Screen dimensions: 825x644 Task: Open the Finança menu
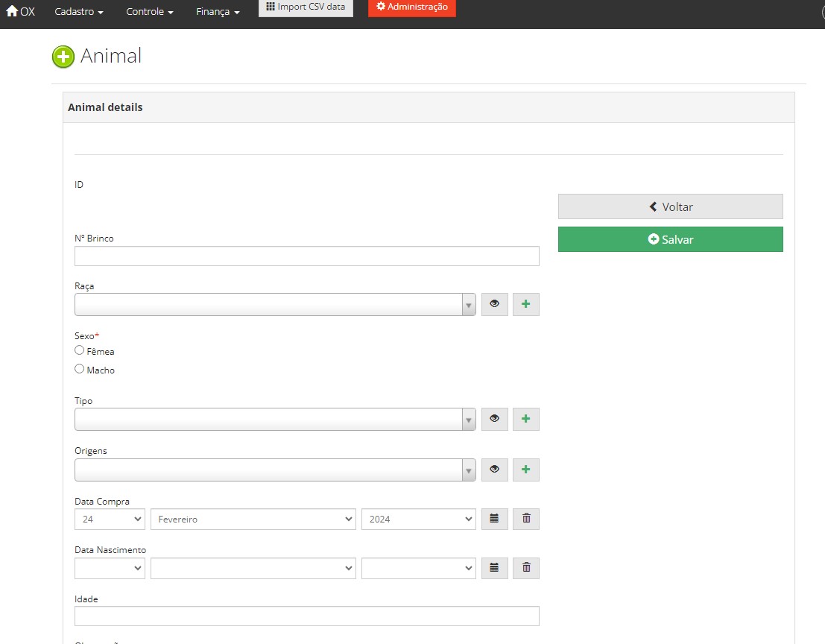[x=218, y=13]
